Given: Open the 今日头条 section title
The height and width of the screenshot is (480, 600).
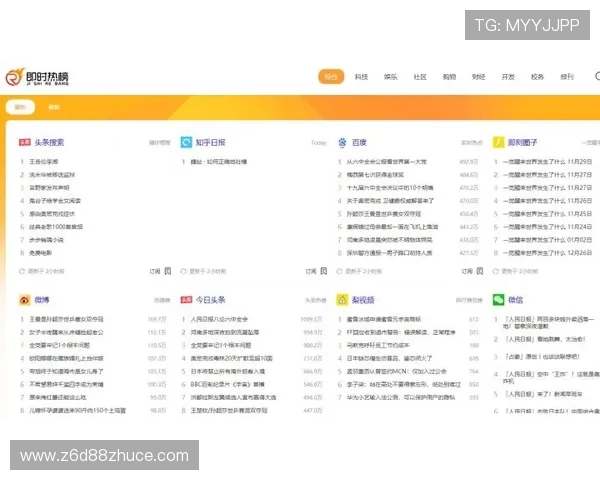Looking at the screenshot, I should [x=210, y=300].
